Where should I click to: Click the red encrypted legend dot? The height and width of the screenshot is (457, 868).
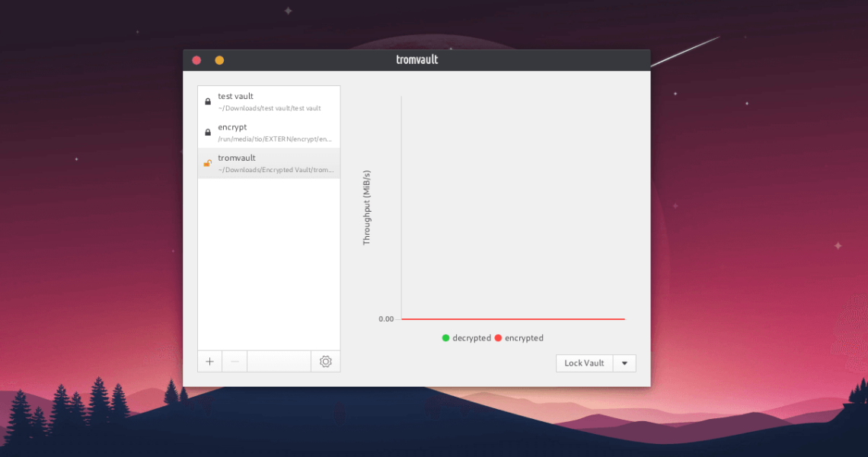(499, 338)
